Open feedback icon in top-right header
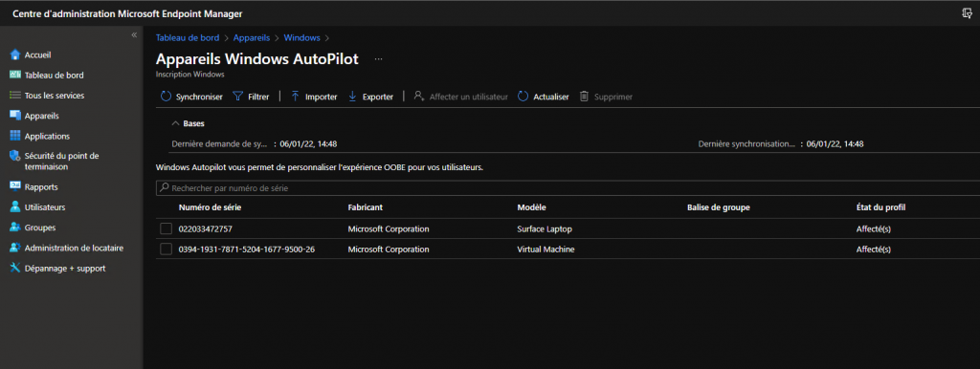The image size is (980, 369). pos(967,13)
